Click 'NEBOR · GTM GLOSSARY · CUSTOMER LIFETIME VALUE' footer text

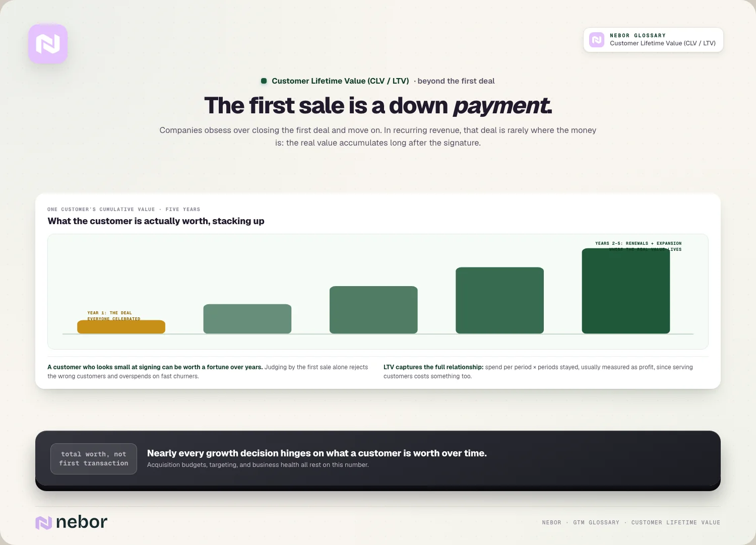pyautogui.click(x=631, y=523)
